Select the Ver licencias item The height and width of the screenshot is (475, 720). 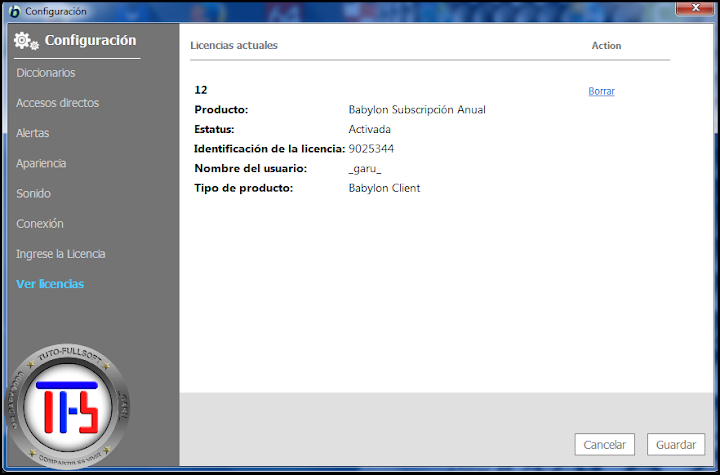tap(50, 284)
